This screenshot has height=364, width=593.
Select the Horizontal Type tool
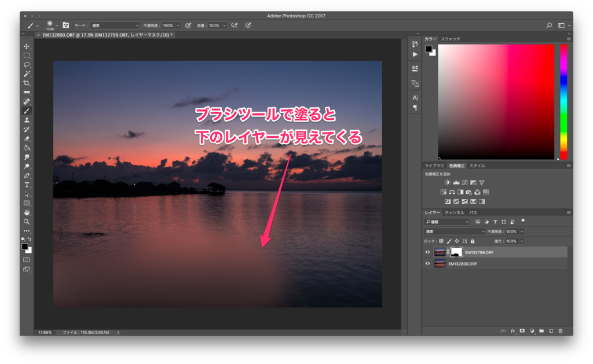click(x=27, y=185)
